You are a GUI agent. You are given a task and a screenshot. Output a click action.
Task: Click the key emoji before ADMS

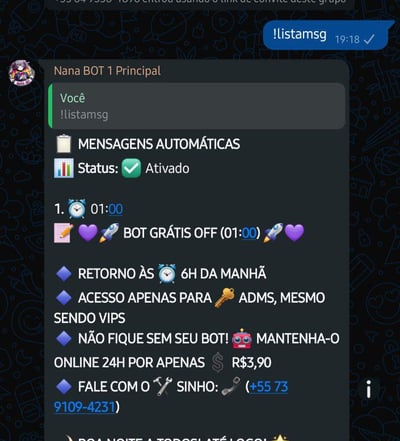click(224, 297)
